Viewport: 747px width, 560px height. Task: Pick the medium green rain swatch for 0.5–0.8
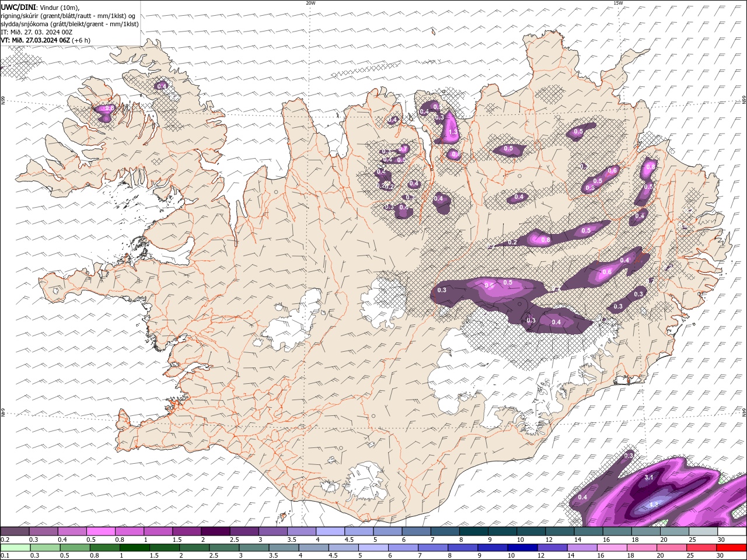click(75, 548)
